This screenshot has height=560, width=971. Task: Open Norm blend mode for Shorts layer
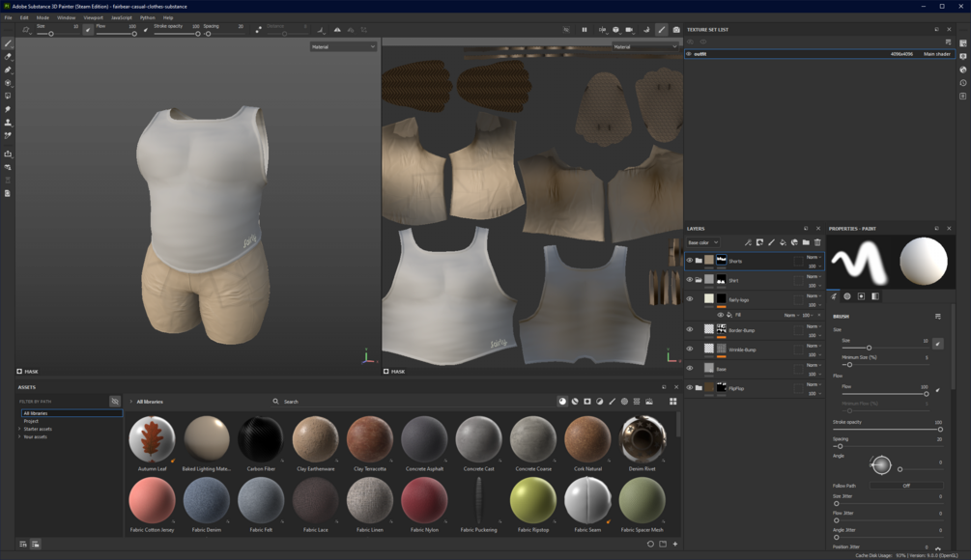click(x=814, y=258)
